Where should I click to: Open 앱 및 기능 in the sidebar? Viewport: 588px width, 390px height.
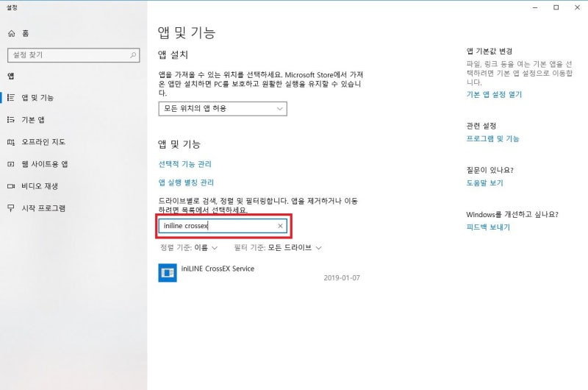click(x=73, y=98)
